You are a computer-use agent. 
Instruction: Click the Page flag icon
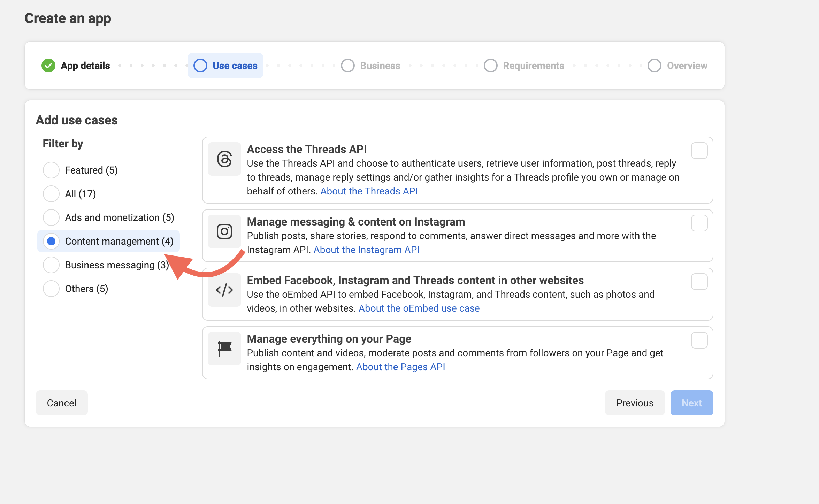(x=224, y=349)
